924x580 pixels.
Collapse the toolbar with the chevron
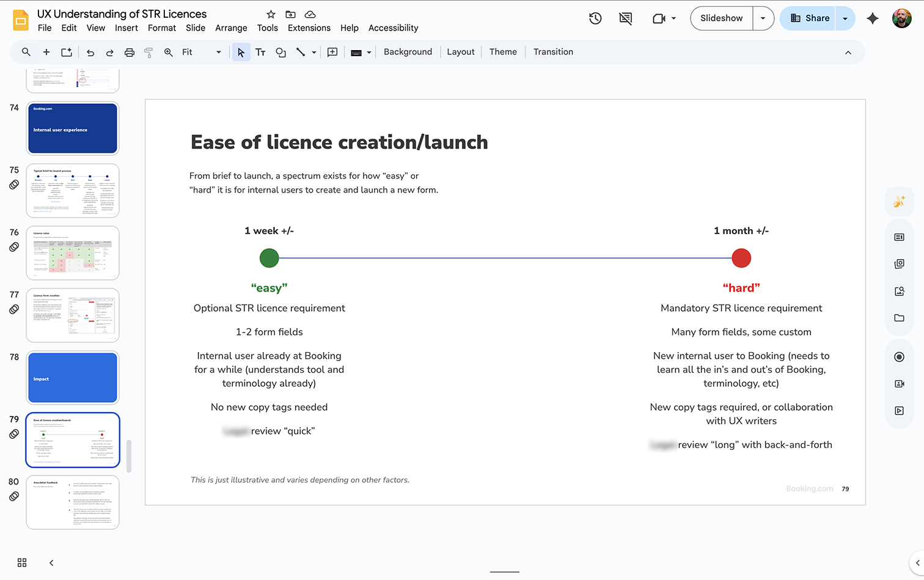pos(848,52)
